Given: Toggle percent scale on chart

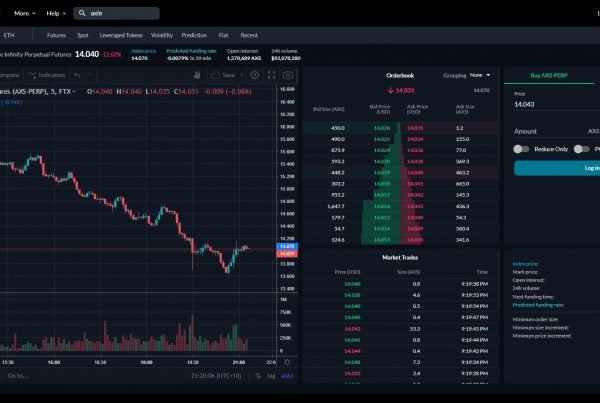Looking at the screenshot, I should click(258, 376).
